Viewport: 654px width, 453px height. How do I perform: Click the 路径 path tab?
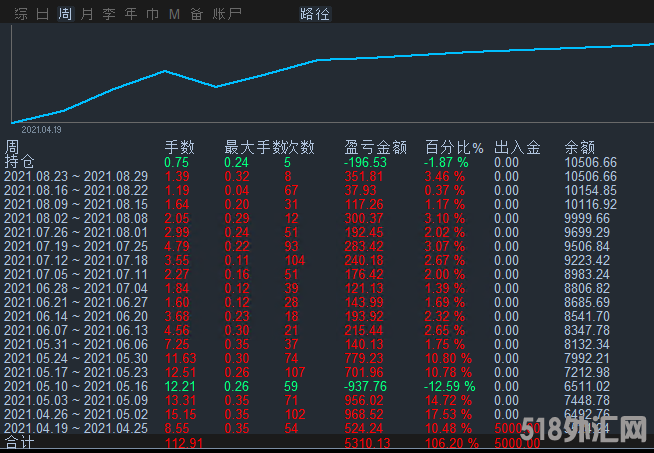click(x=314, y=14)
